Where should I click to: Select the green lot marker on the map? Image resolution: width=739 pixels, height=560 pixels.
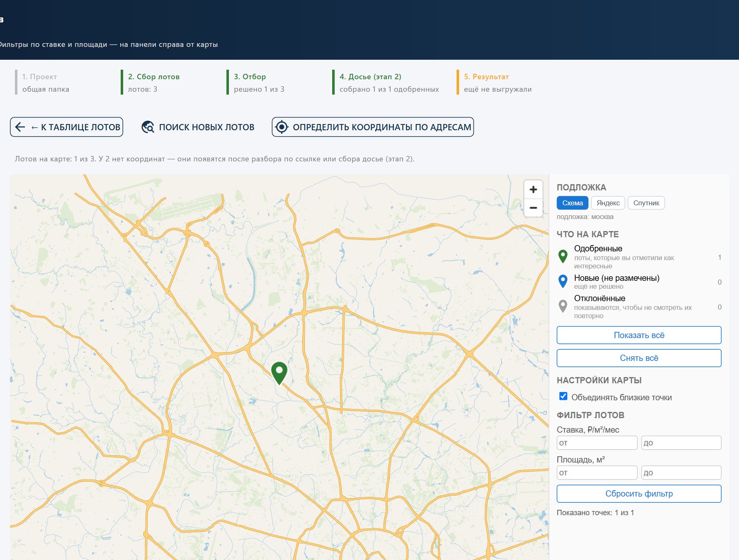click(279, 373)
